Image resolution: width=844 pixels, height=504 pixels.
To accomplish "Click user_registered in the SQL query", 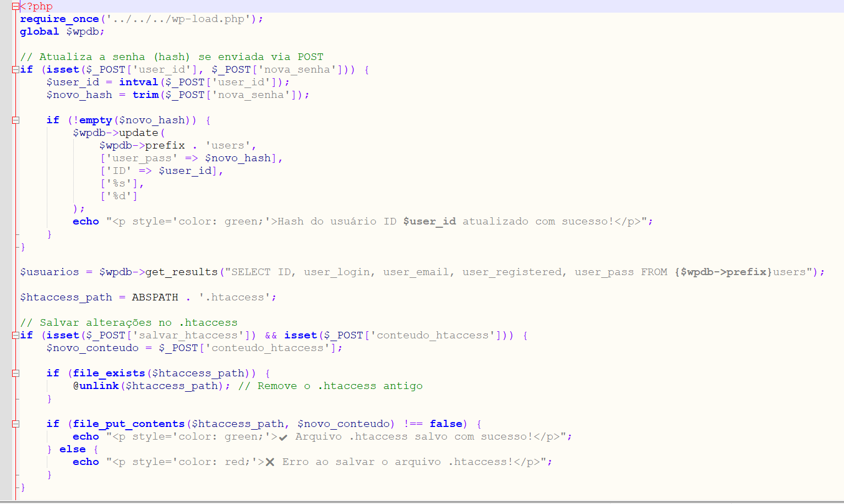I will pyautogui.click(x=512, y=272).
